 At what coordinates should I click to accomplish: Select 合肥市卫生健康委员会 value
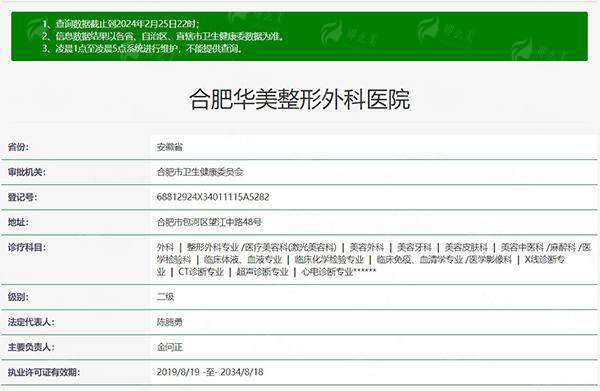200,172
